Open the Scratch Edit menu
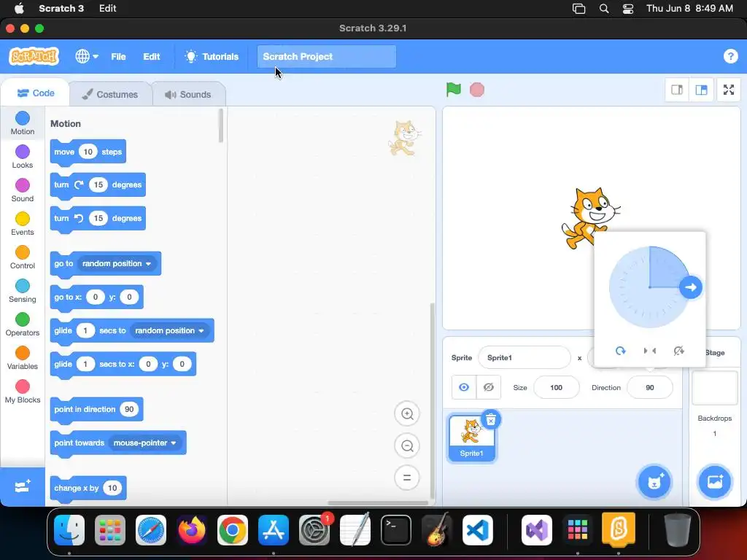 point(152,56)
